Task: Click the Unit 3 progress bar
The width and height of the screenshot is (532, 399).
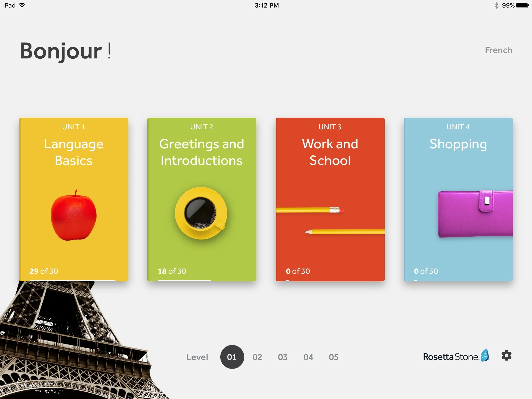Action: 287,281
